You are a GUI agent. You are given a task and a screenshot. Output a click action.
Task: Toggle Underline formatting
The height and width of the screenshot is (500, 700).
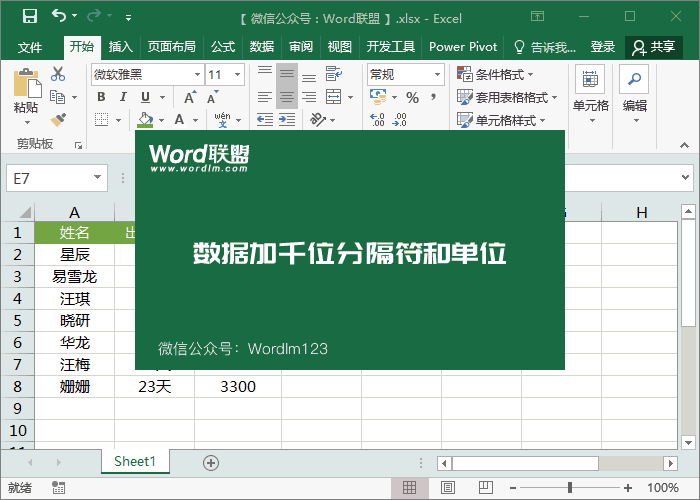[146, 97]
